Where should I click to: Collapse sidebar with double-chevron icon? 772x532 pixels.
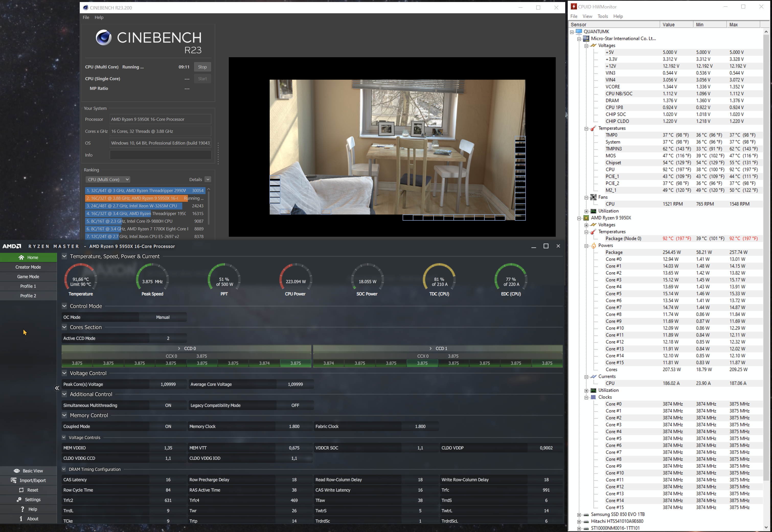point(57,388)
